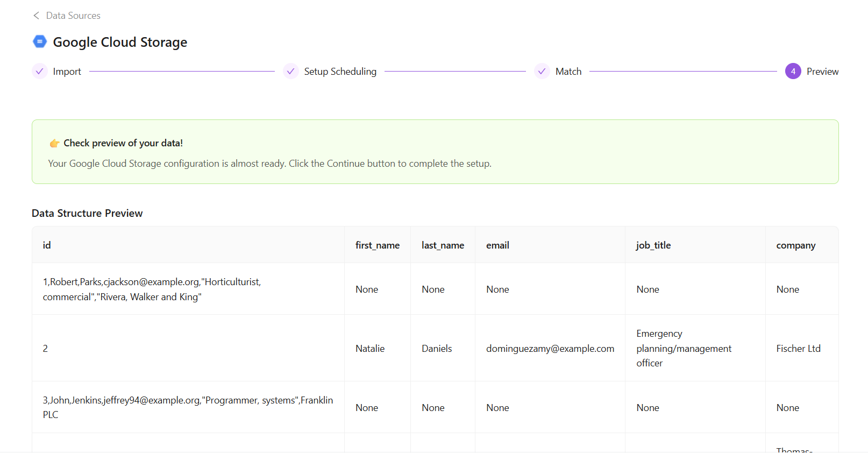Select the Setup Scheduling step label
Viewport: 868px width, 453px height.
pos(340,72)
